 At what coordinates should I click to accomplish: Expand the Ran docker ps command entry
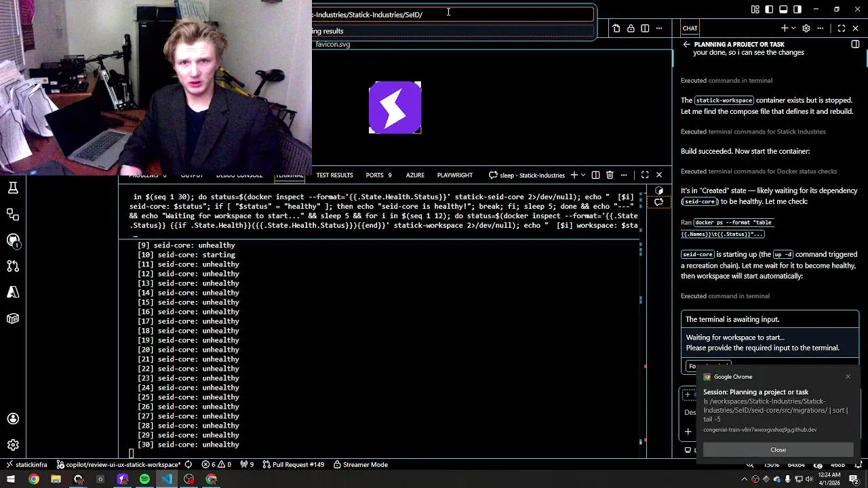click(726, 228)
